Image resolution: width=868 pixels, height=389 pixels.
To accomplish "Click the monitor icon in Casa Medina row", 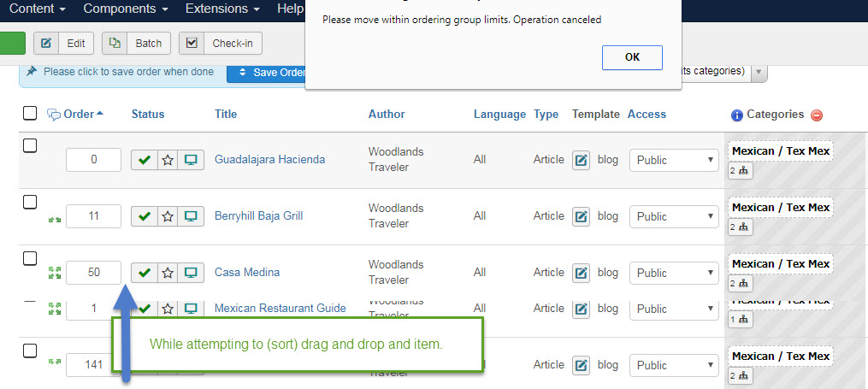I will point(191,273).
